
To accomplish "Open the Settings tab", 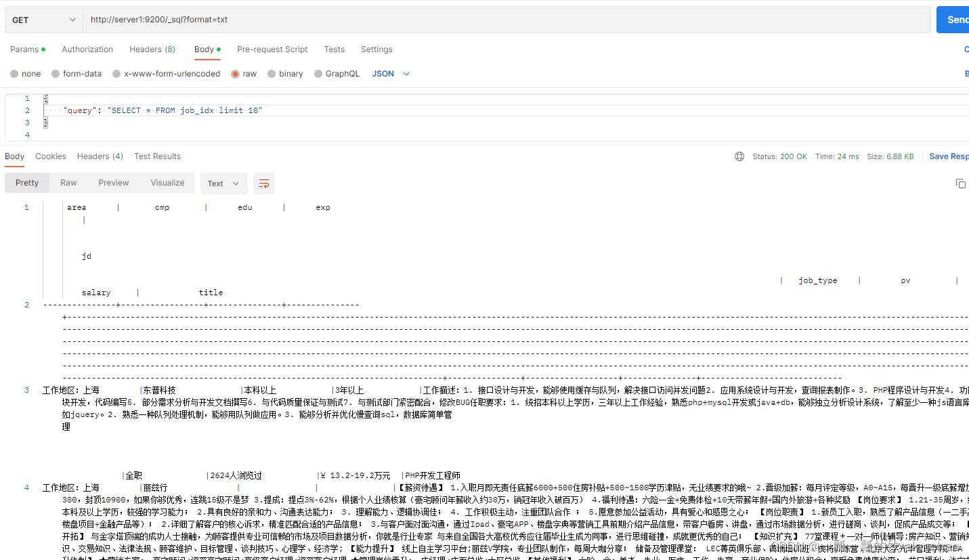I will pos(376,49).
